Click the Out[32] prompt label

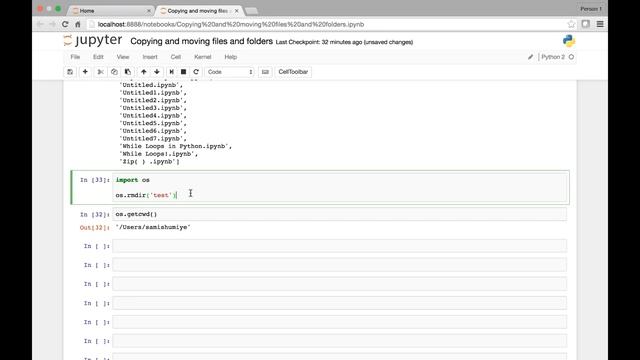click(95, 227)
